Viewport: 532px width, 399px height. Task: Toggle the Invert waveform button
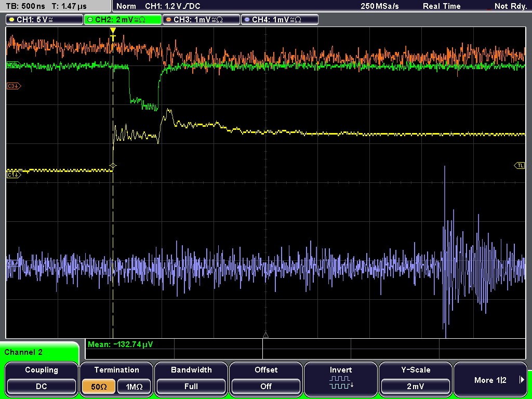tap(341, 379)
